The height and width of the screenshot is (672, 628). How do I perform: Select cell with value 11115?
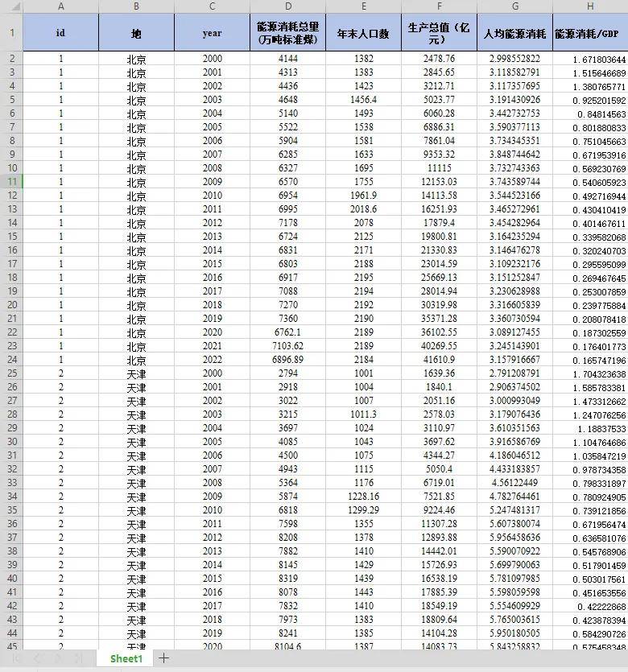tap(440, 168)
